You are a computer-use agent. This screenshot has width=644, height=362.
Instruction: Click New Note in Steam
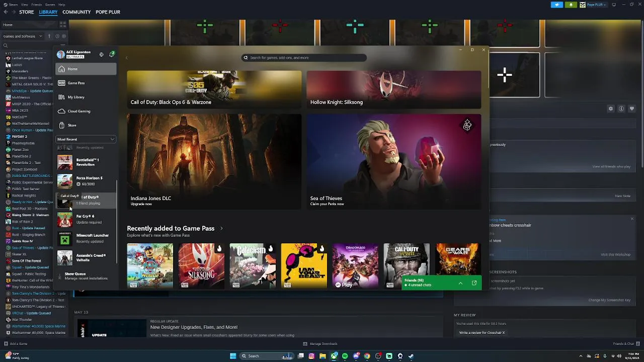[x=622, y=196]
